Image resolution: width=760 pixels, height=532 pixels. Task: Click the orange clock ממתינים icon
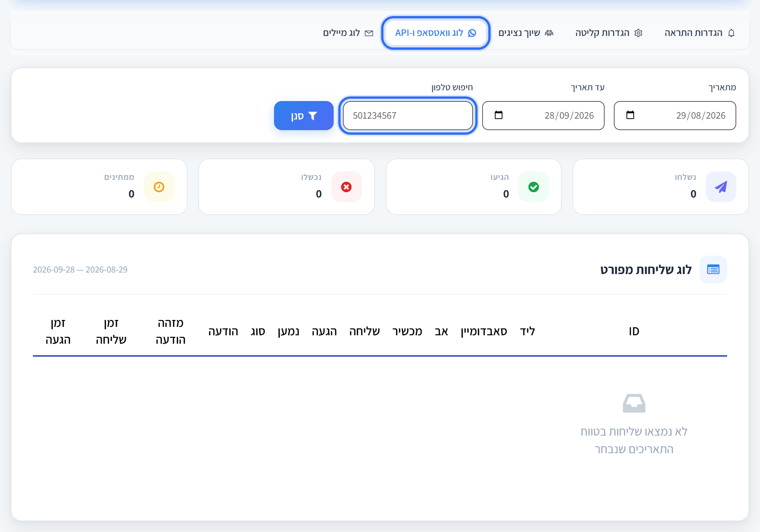[x=159, y=187]
